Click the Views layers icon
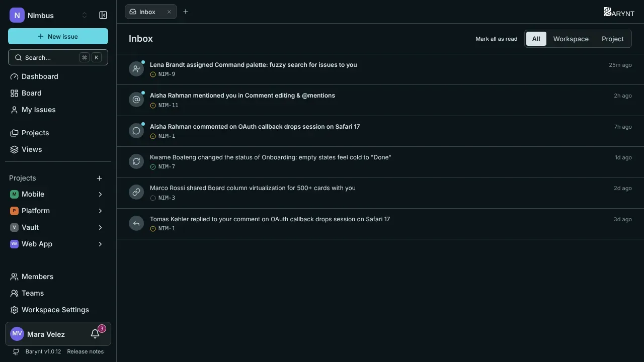The image size is (644, 362). (x=14, y=149)
